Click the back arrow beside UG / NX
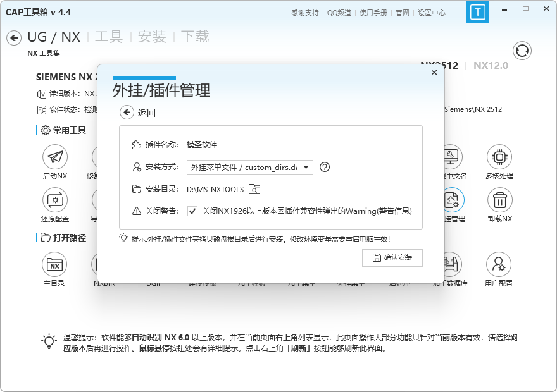The width and height of the screenshot is (557, 392). coord(14,38)
